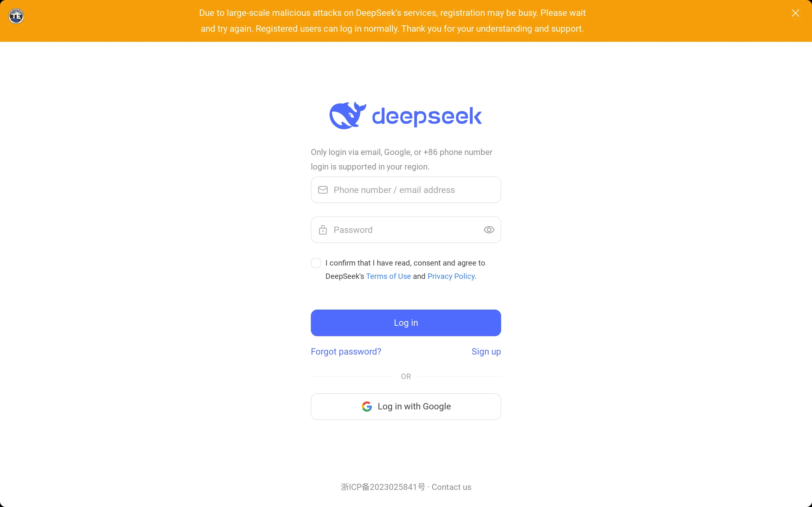
Task: Click the Contact us link
Action: tap(451, 486)
